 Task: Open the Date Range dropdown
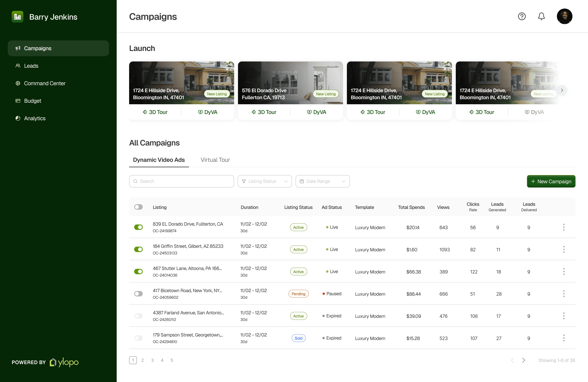pos(322,181)
